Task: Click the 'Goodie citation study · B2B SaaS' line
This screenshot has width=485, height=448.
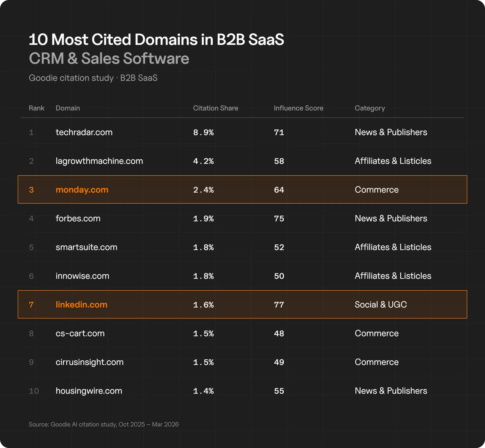Action: (x=93, y=78)
